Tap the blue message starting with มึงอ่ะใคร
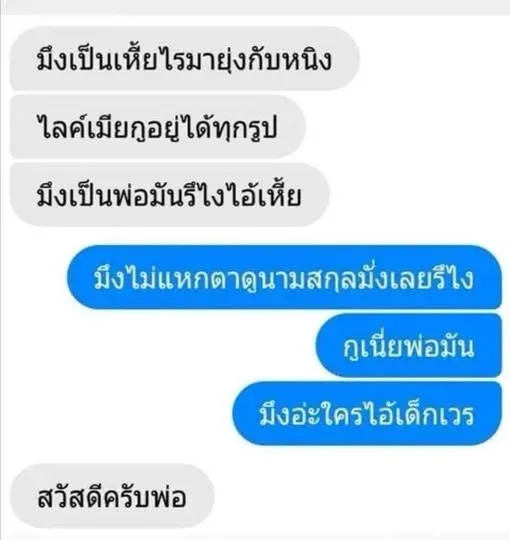 pos(367,413)
